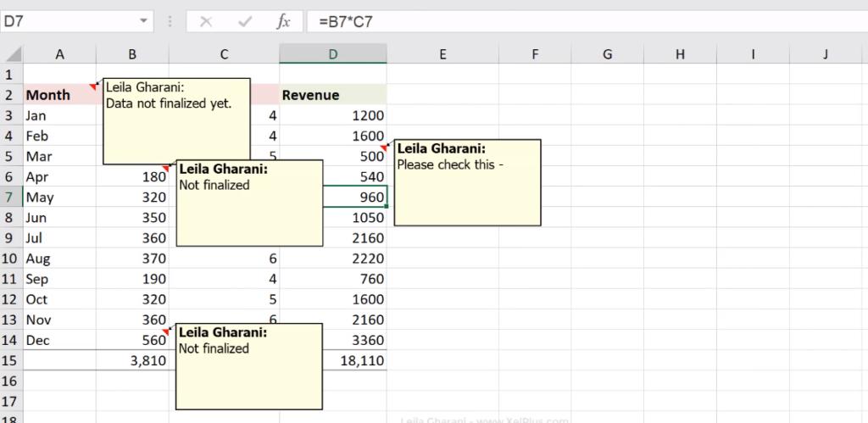Select row 7 header
The width and height of the screenshot is (868, 423).
coord(11,198)
